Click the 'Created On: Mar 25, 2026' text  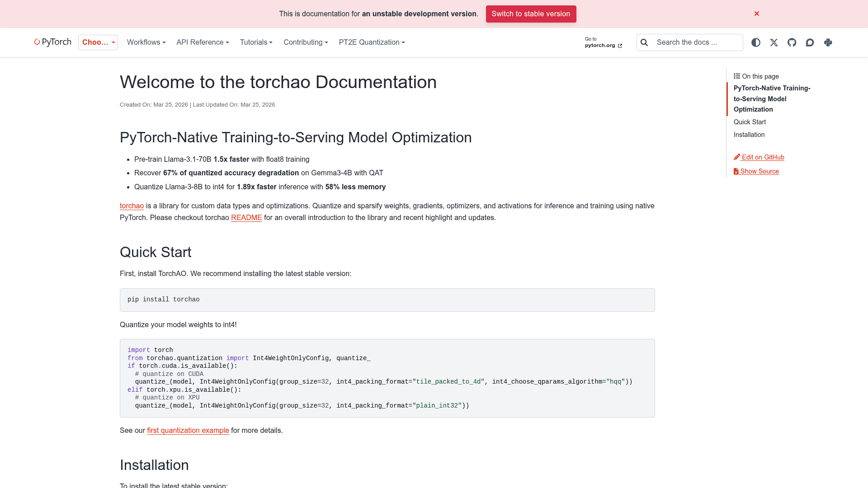pyautogui.click(x=154, y=104)
